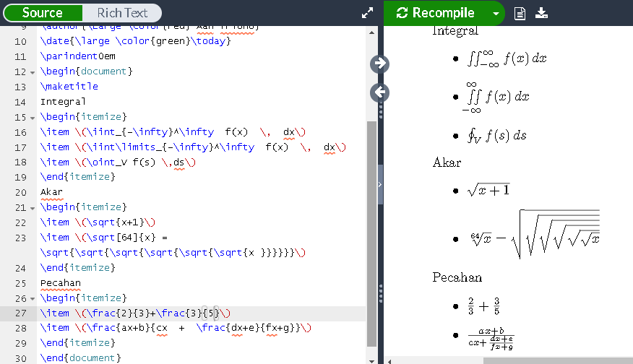Viewport: 633px width, 364px height.
Task: Open the Recompile dropdown arrow
Action: point(496,13)
